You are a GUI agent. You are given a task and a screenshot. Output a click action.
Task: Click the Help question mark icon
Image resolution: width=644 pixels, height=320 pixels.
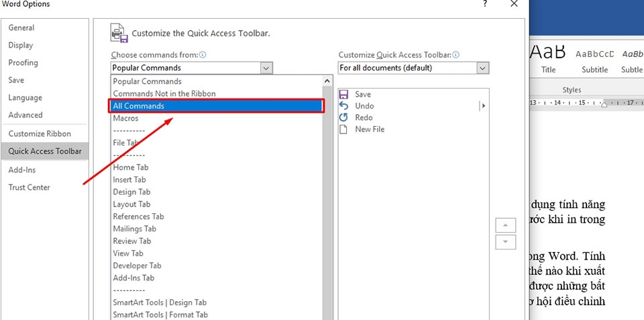click(x=485, y=4)
